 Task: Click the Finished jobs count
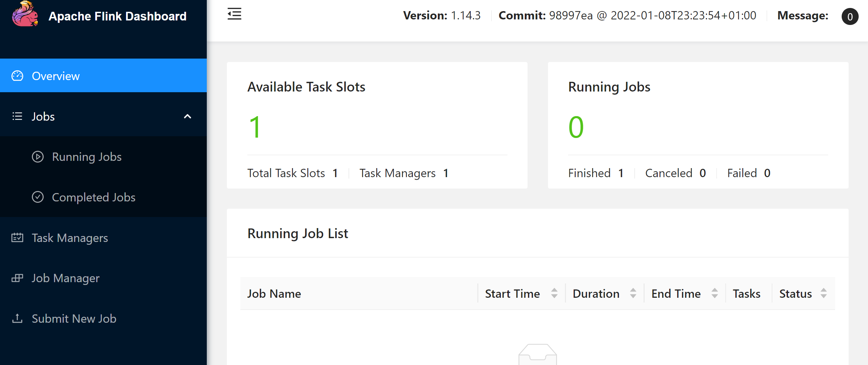point(621,173)
